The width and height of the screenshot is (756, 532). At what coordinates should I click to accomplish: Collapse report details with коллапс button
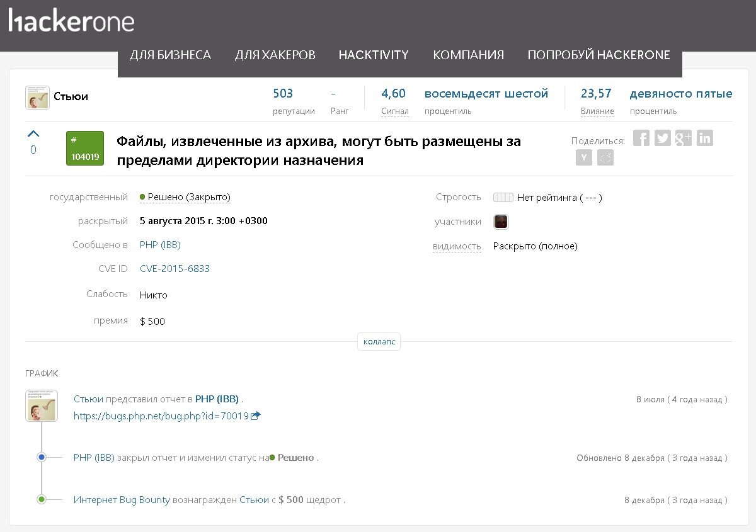[x=379, y=342]
